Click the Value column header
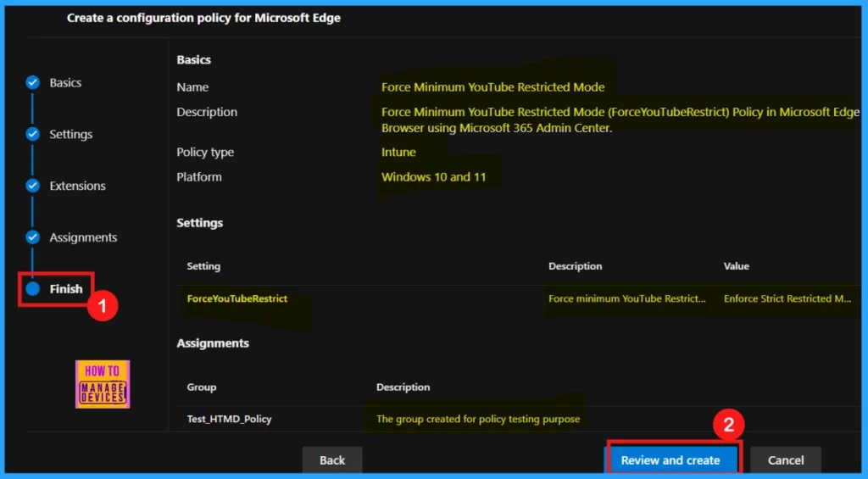 tap(737, 266)
